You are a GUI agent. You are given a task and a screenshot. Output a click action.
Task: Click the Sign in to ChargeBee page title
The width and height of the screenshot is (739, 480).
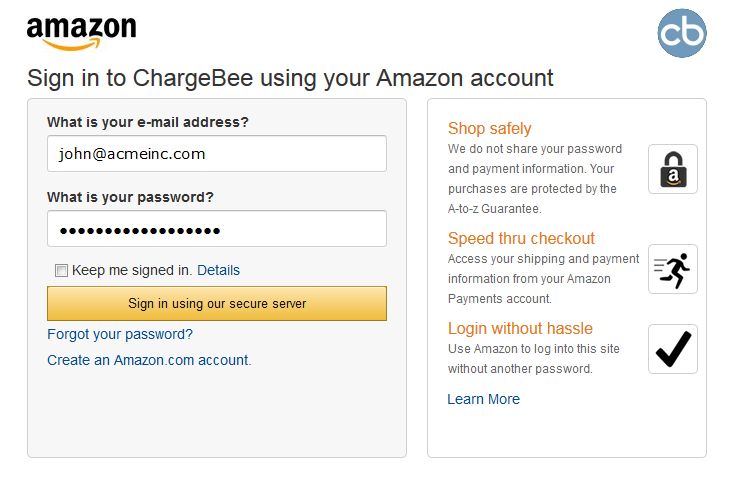pyautogui.click(x=290, y=78)
